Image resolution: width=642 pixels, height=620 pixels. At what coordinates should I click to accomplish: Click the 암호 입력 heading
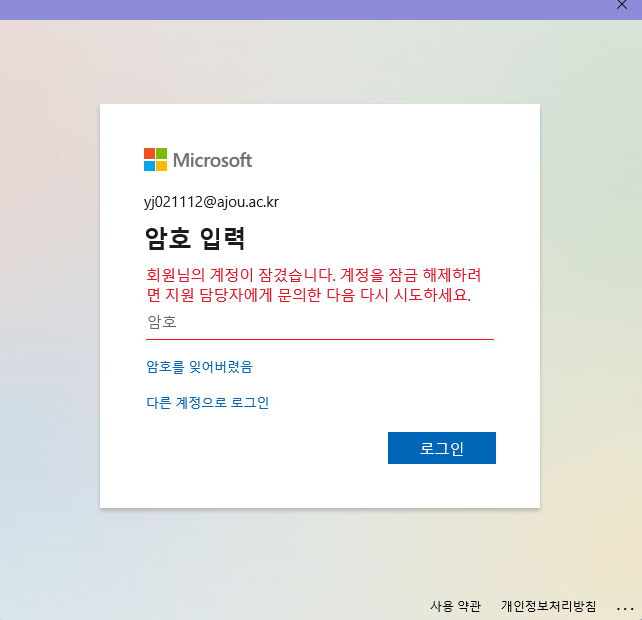pos(195,238)
